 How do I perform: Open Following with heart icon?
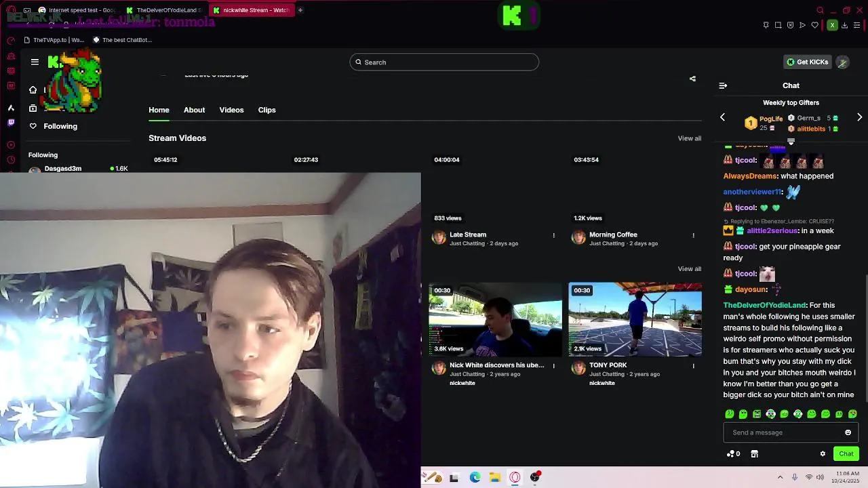point(53,126)
